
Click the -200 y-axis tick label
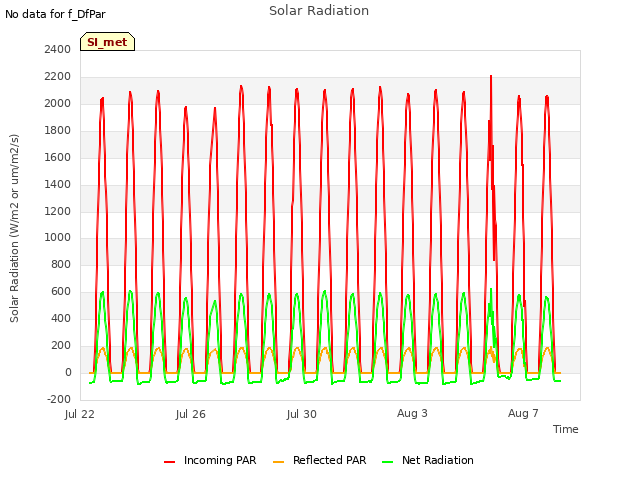pyautogui.click(x=59, y=400)
